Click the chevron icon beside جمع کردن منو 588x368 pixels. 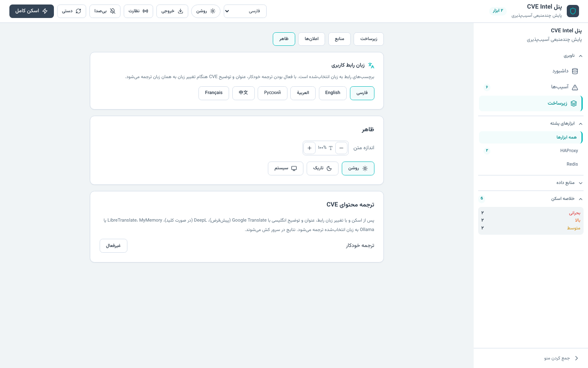[577, 358]
